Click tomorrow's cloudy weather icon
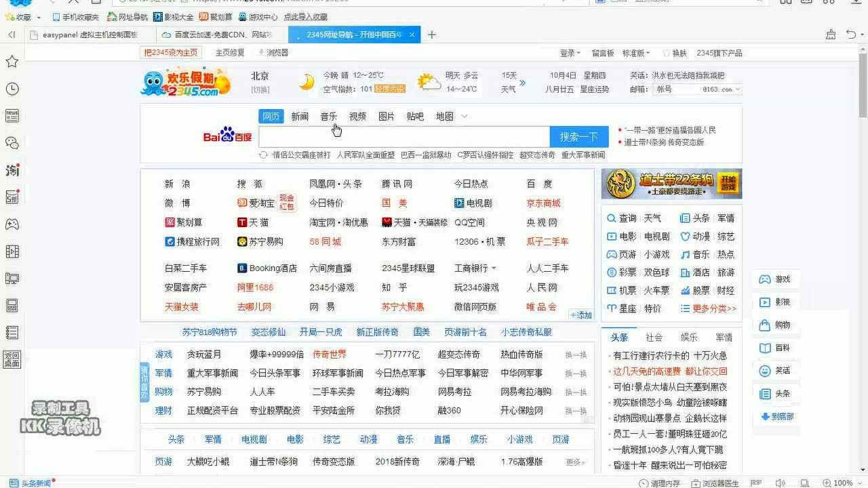Viewport: 868px width, 488px height. 429,82
